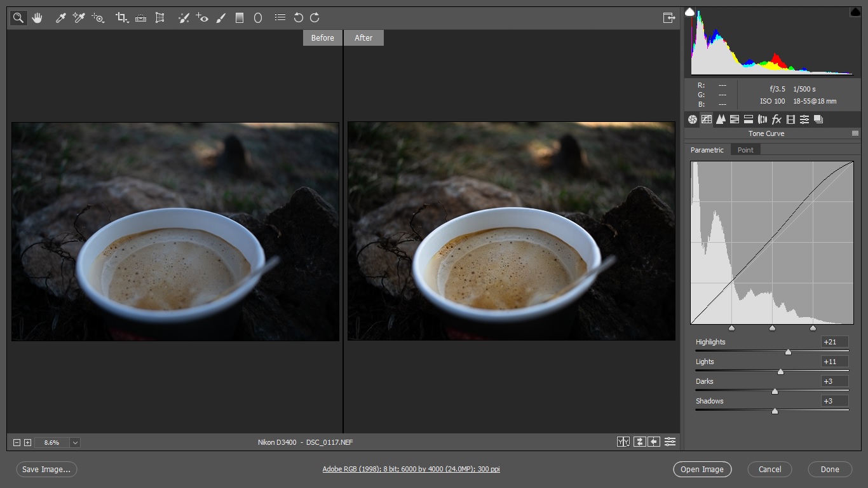Viewport: 868px width, 488px height.
Task: Choose the Color Sampler tool
Action: (79, 18)
